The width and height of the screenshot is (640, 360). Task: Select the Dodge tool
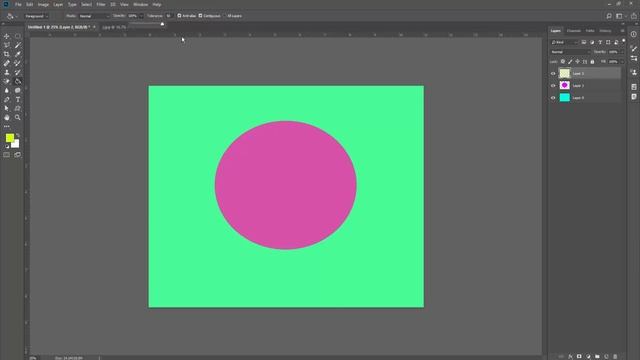tap(18, 90)
